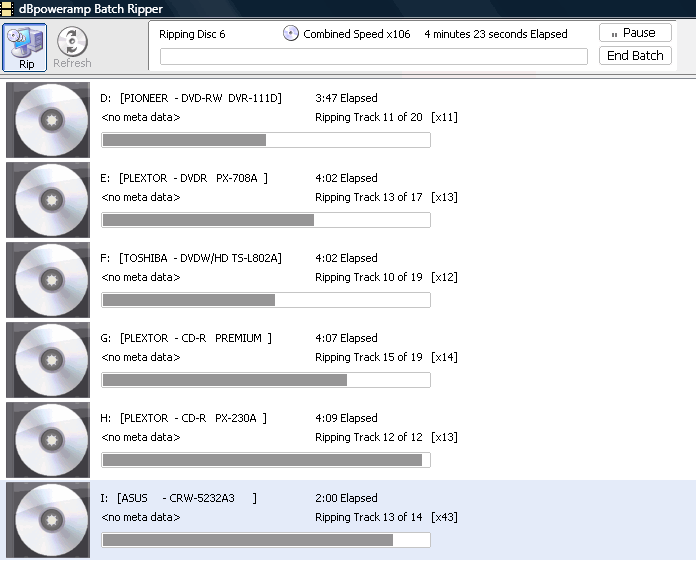Viewport: 696px width, 568px height.
Task: Click the dBpoweramp Batch Ripper title icon
Action: [6, 8]
